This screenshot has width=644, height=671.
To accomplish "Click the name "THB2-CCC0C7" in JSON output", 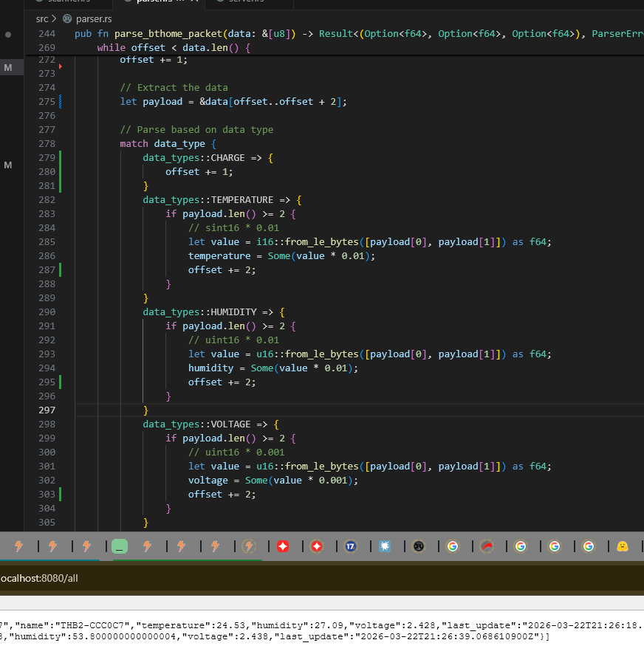I will coord(92,625).
